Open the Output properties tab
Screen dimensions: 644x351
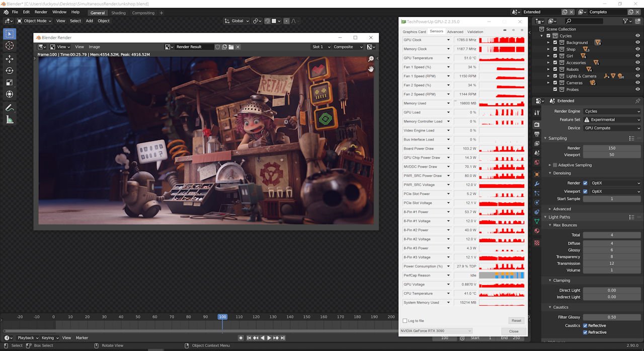pyautogui.click(x=537, y=134)
